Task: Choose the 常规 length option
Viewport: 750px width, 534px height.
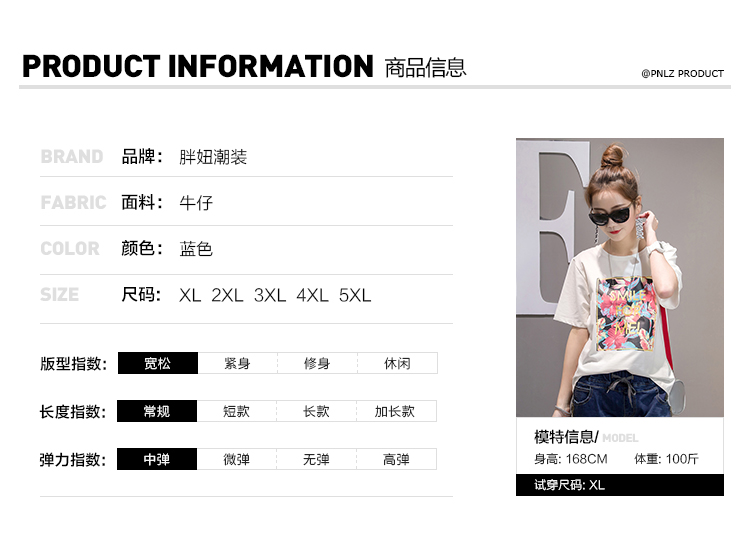Action: [157, 411]
